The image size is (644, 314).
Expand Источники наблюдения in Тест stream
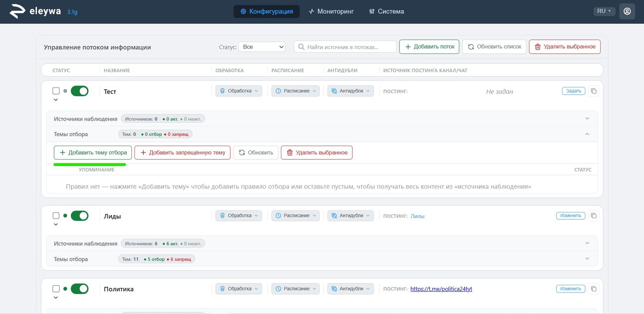coord(587,118)
